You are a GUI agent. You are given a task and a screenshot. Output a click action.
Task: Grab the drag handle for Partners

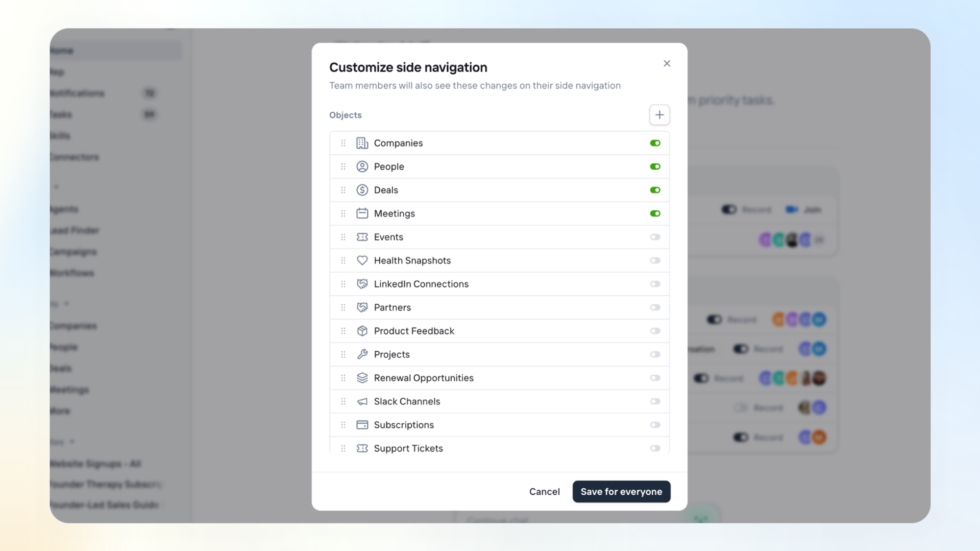tap(343, 308)
